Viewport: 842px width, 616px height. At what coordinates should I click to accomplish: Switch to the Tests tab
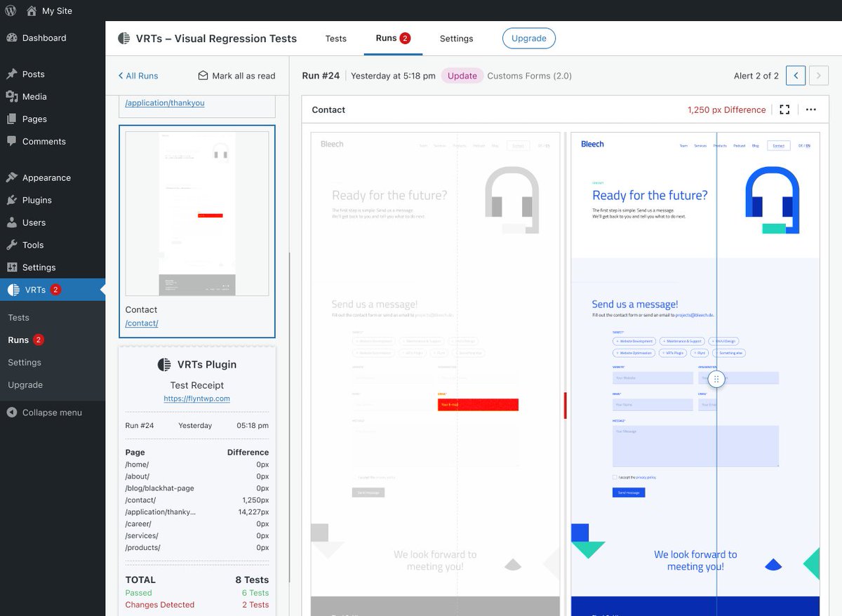[335, 39]
